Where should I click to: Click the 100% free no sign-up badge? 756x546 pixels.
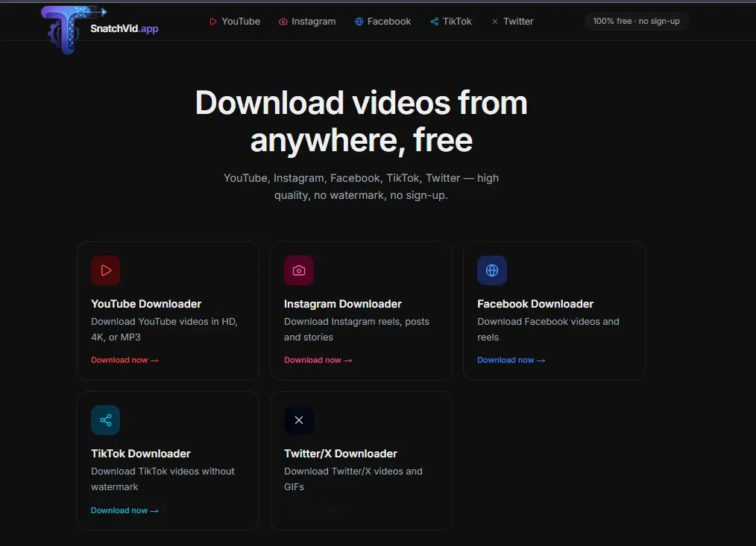(637, 21)
